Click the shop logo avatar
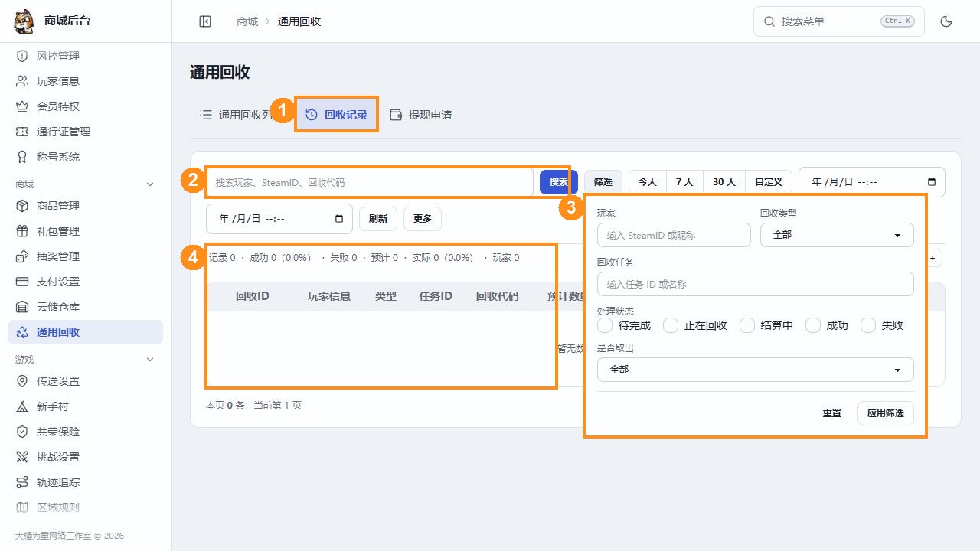Screen dimensions: 980x551 (24, 21)
